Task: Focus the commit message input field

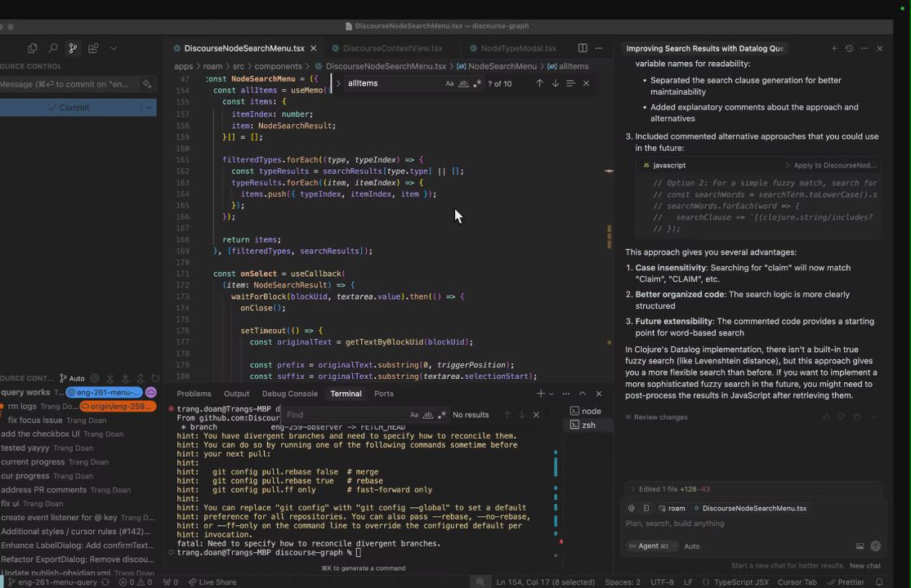Action: [69, 84]
